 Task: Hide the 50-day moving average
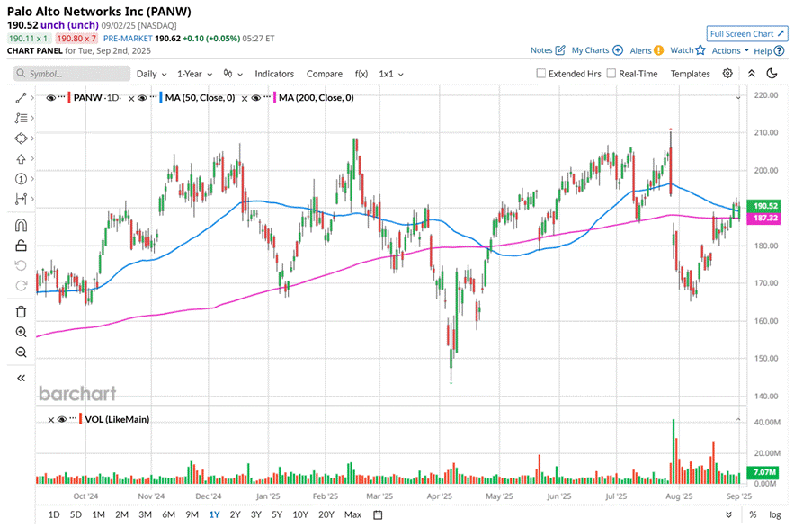[x=142, y=98]
